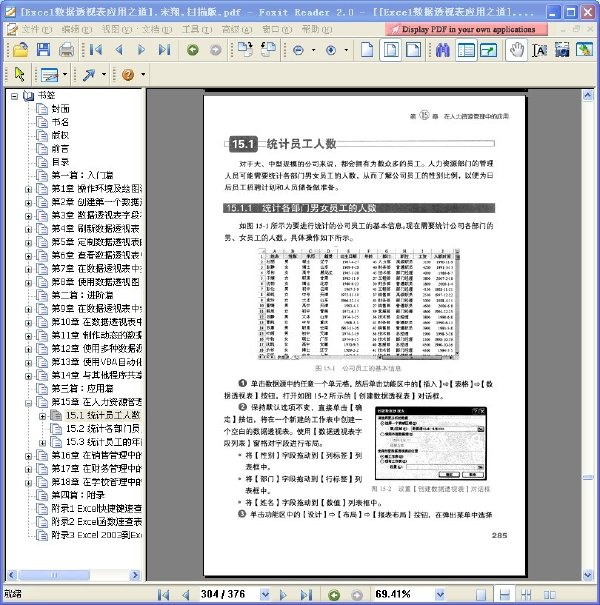Open the 第四篇：附录 bookmark
The width and height of the screenshot is (600, 605).
(x=78, y=495)
